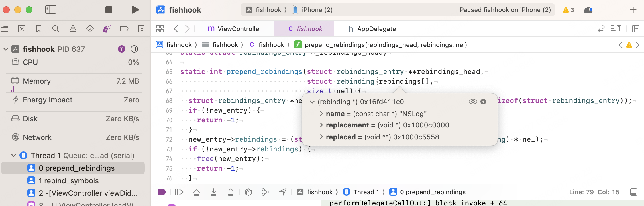644x206 pixels.
Task: Click the purple view process info icon
Action: (122, 49)
